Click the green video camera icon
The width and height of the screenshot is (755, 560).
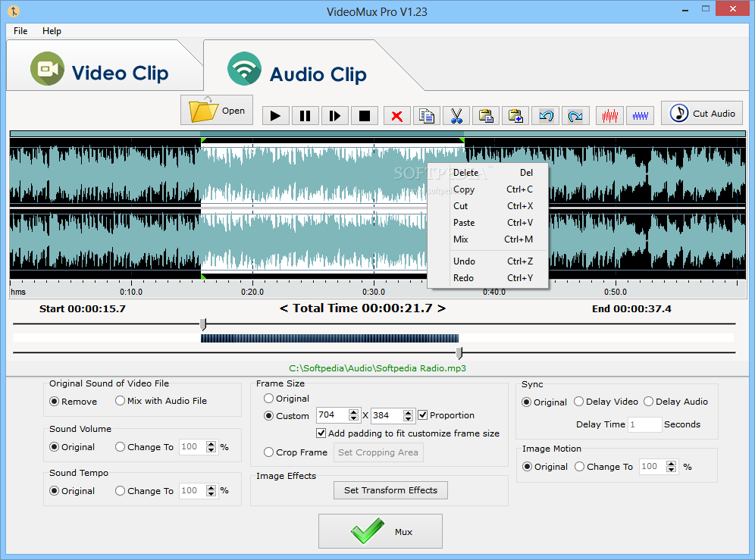coord(47,69)
